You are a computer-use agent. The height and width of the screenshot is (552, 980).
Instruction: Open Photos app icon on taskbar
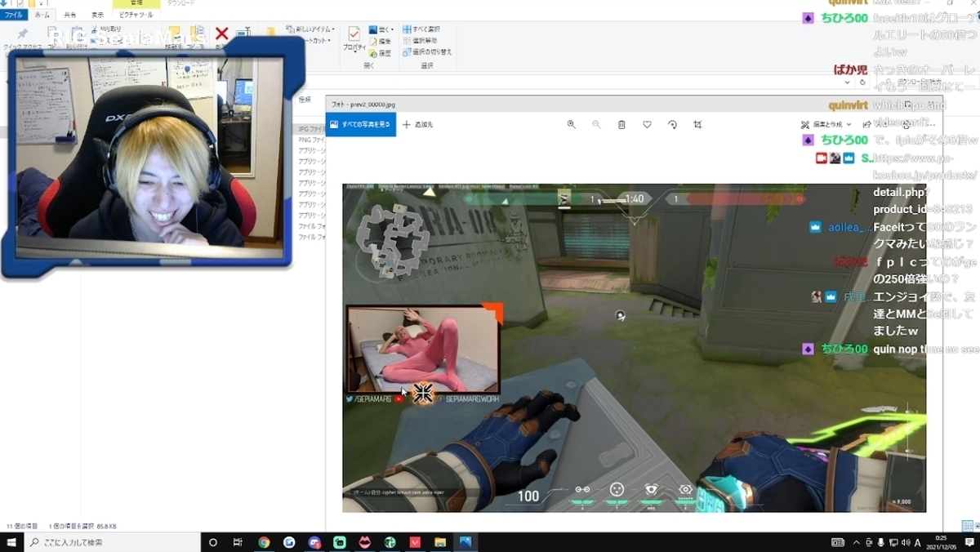(x=465, y=542)
